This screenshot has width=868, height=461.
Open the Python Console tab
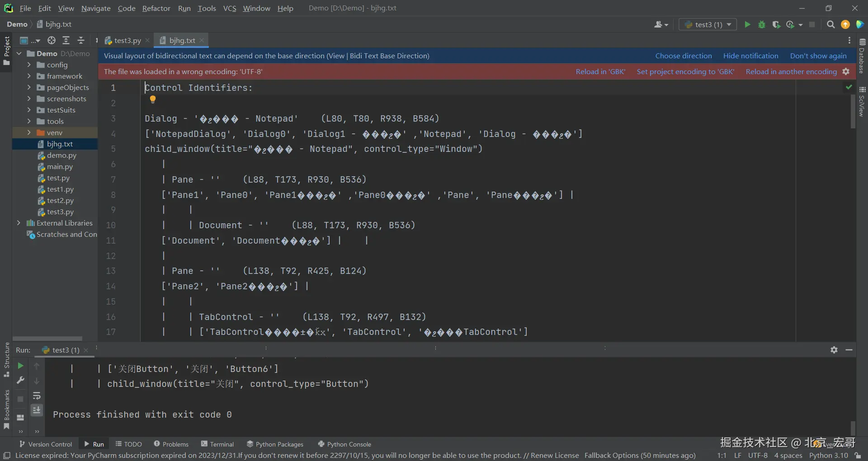click(344, 444)
